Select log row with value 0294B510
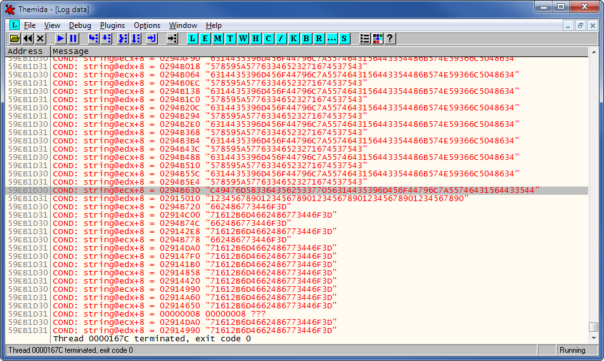Viewport: 604px width, 361px height. click(x=297, y=165)
